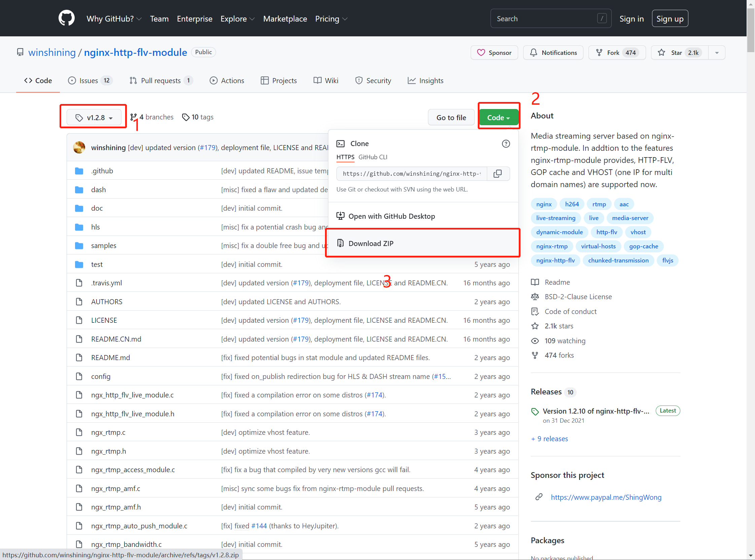Click the Search input field
This screenshot has width=755, height=560.
coord(546,19)
